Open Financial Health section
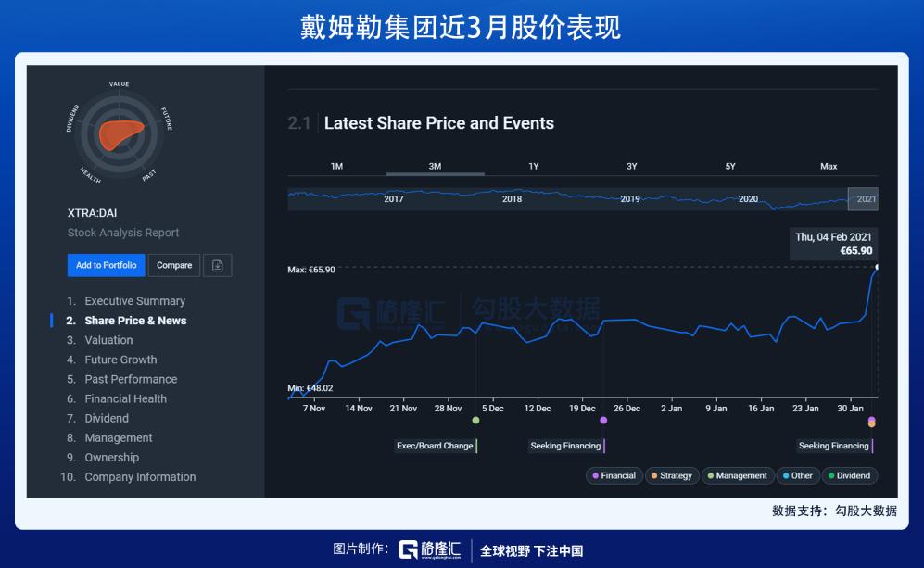 click(x=125, y=398)
